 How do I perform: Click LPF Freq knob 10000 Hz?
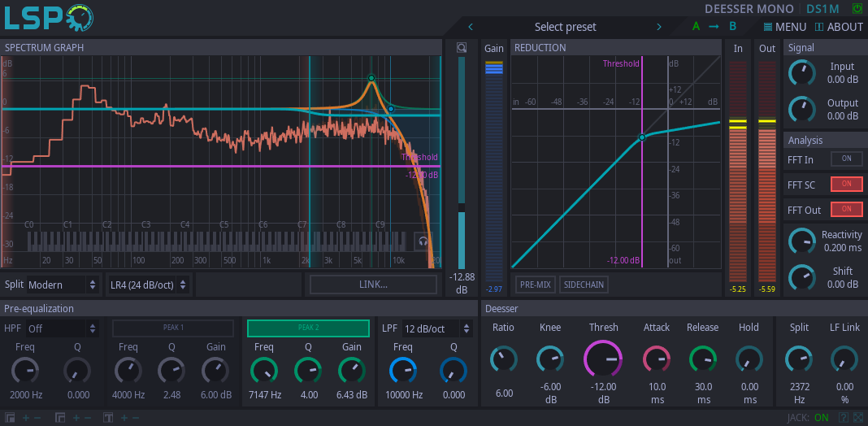(x=402, y=372)
